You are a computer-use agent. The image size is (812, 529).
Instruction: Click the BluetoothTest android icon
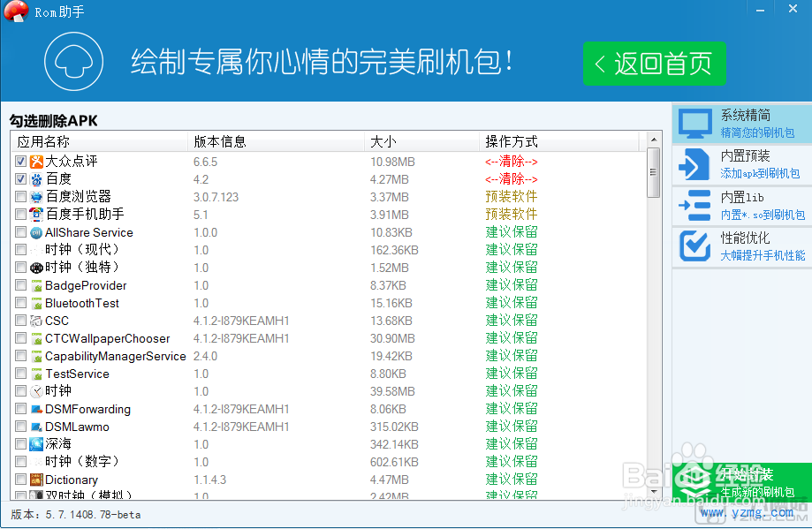click(x=36, y=303)
